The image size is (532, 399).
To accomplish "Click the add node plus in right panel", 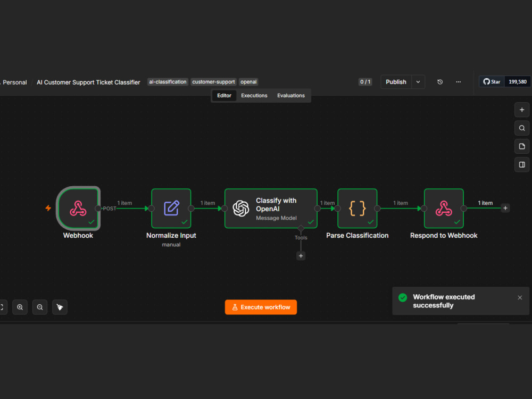I will tap(522, 110).
